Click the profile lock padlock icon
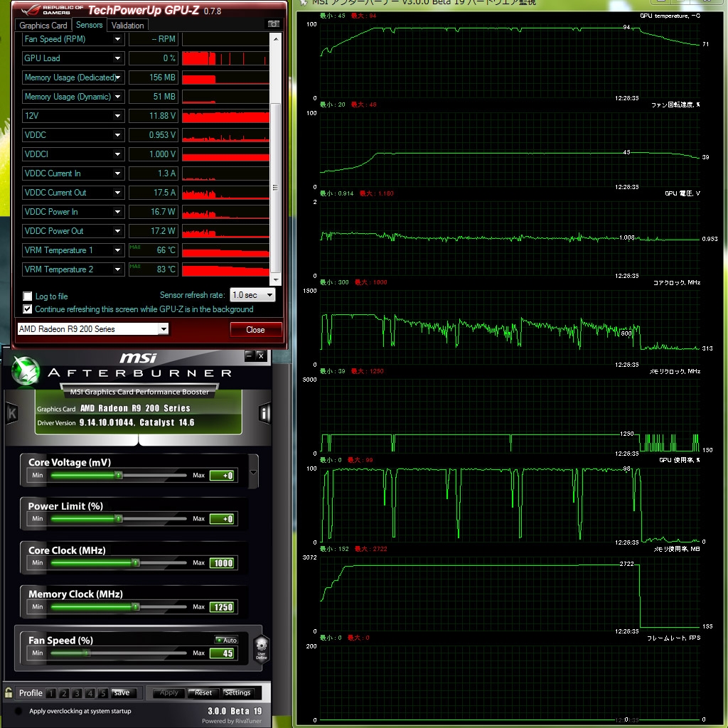The width and height of the screenshot is (728, 728). (9, 692)
